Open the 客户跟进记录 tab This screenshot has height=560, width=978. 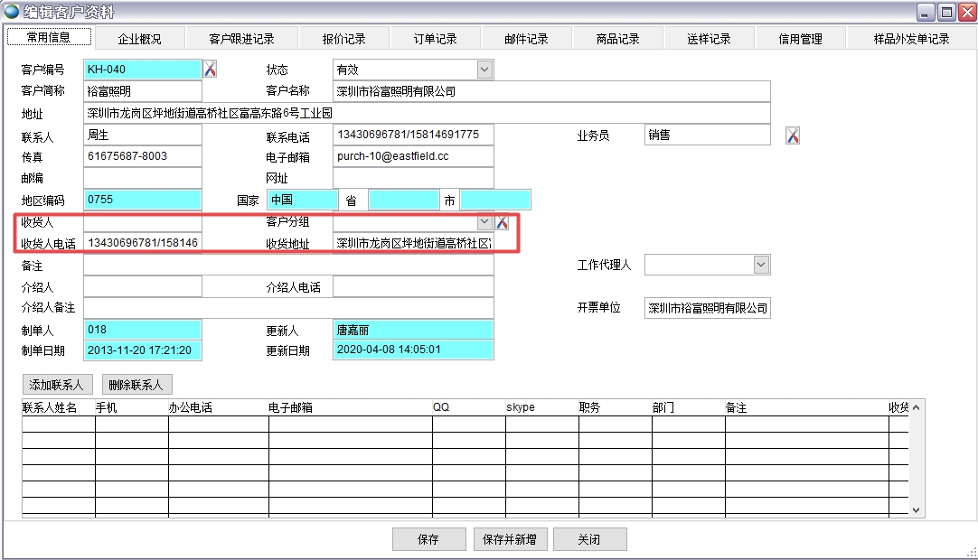pos(241,38)
